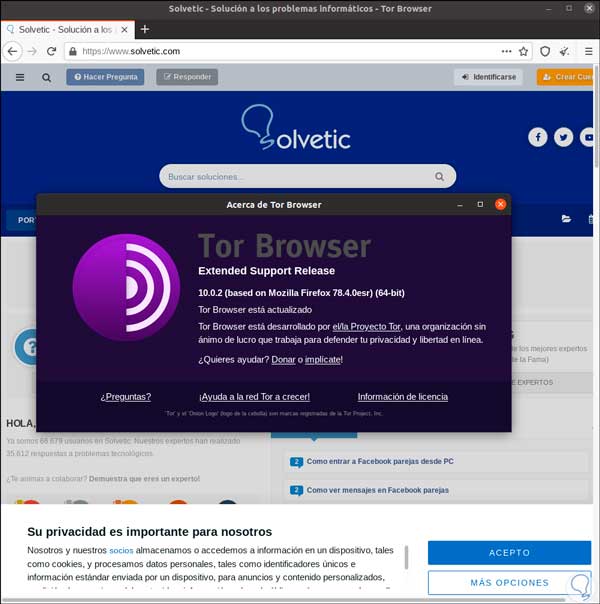Click the Hacer Pregunta button

point(105,77)
